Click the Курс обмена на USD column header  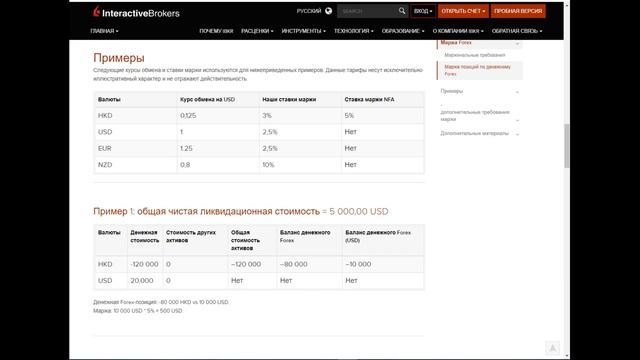click(207, 100)
